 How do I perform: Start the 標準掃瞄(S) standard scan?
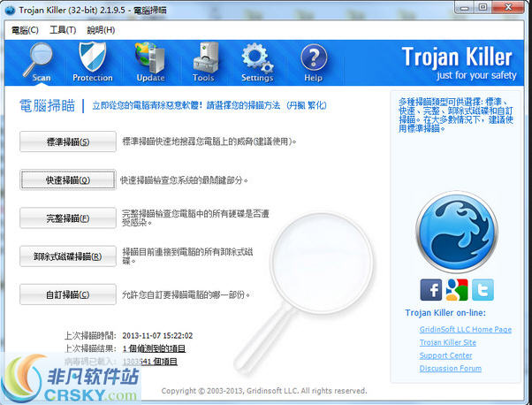68,141
